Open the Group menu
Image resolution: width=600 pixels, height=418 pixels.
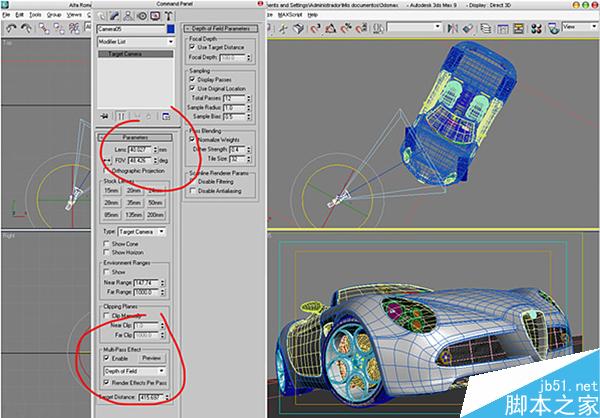[x=54, y=15]
